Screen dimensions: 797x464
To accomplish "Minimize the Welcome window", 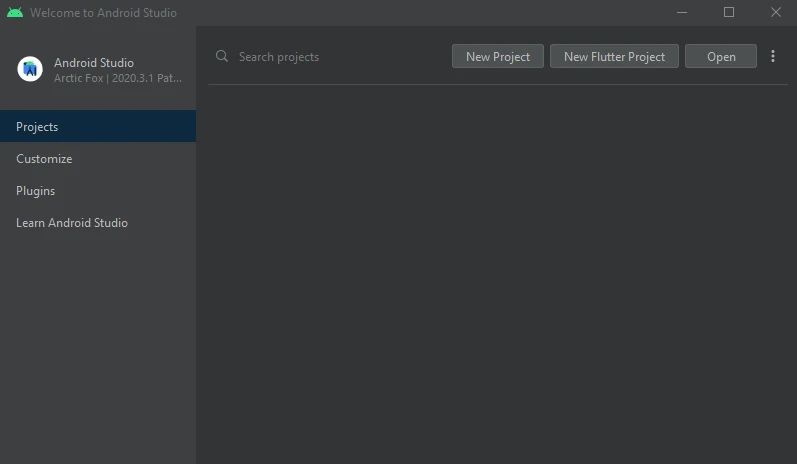I will (x=682, y=12).
